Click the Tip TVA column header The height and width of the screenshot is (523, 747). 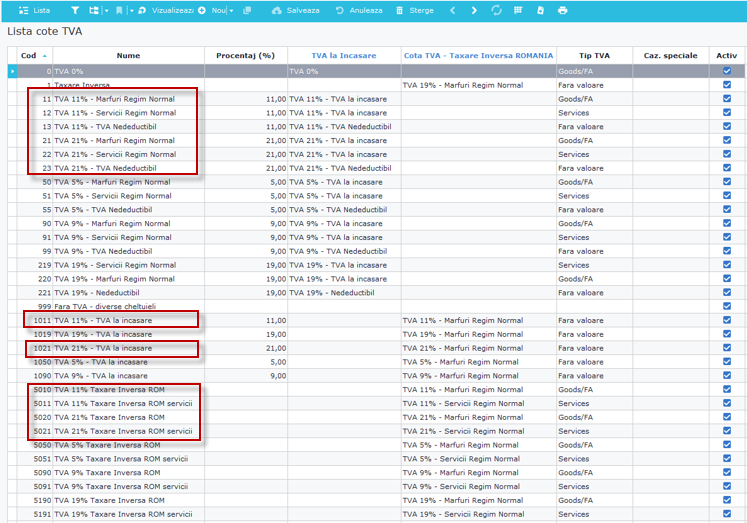pos(594,56)
